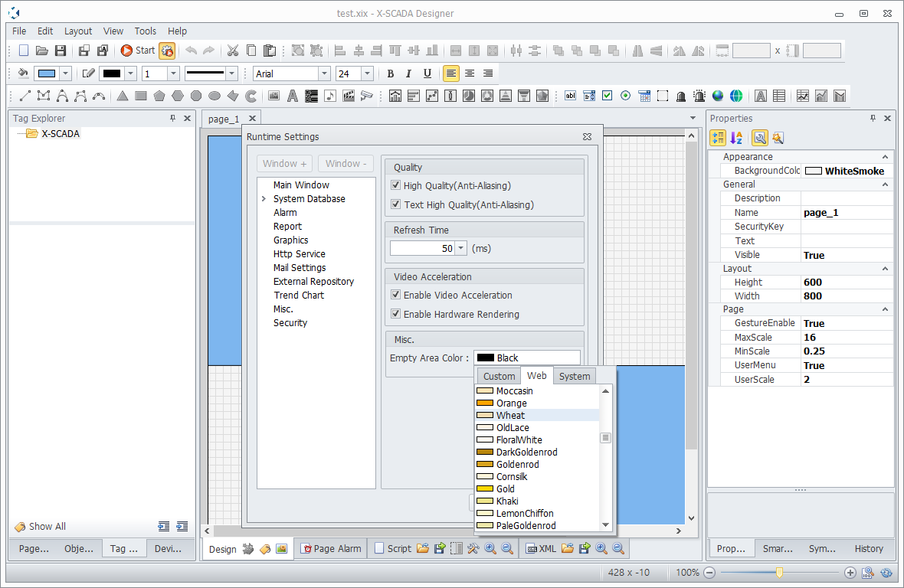Open the fill color dropdown arrow
This screenshot has width=904, height=588.
[x=65, y=73]
